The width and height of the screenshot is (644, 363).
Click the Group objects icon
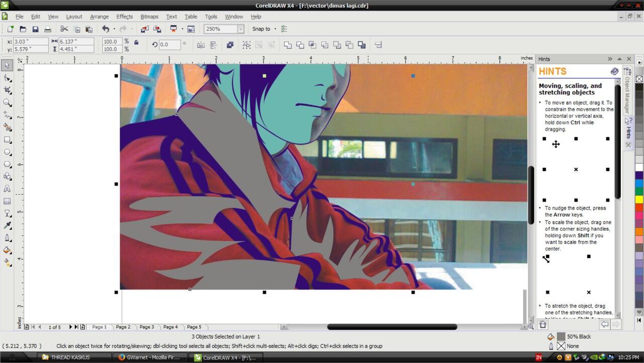(247, 45)
